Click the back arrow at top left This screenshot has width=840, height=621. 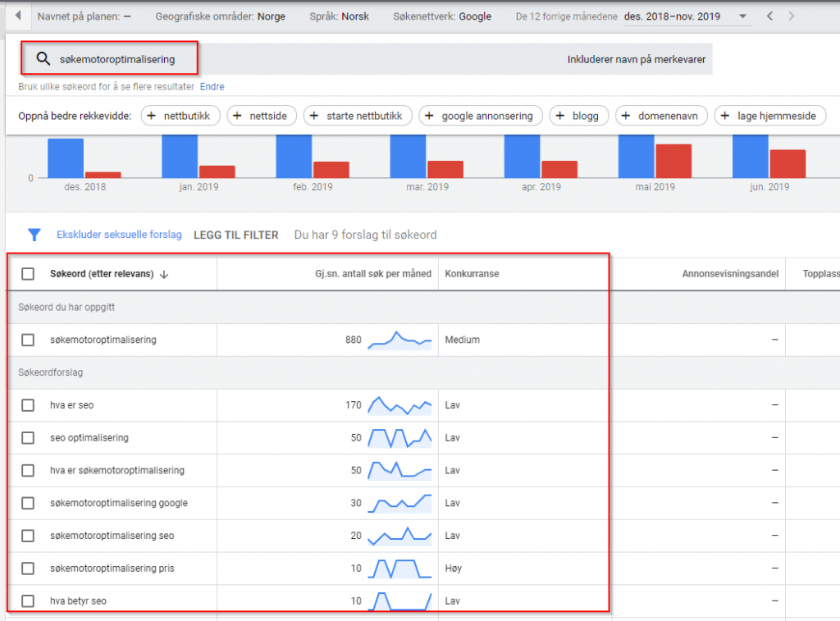click(x=18, y=16)
